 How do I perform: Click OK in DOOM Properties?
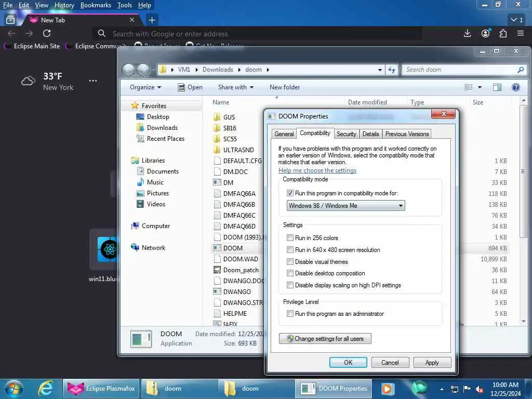tap(348, 362)
